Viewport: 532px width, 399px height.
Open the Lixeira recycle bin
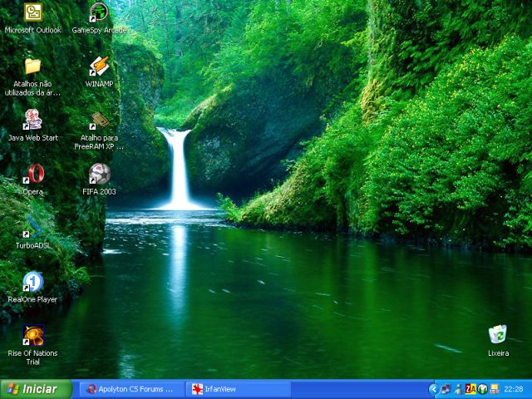coord(498,336)
